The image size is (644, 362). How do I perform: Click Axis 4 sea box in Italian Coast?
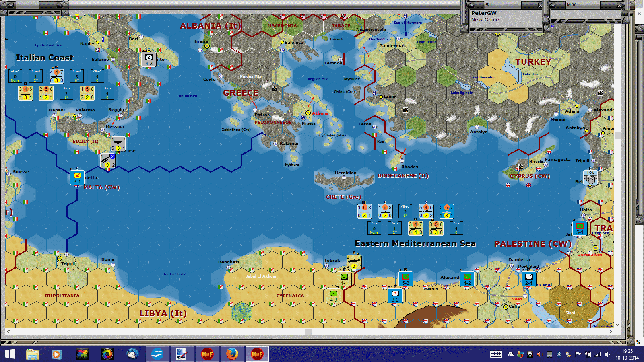pos(107,93)
